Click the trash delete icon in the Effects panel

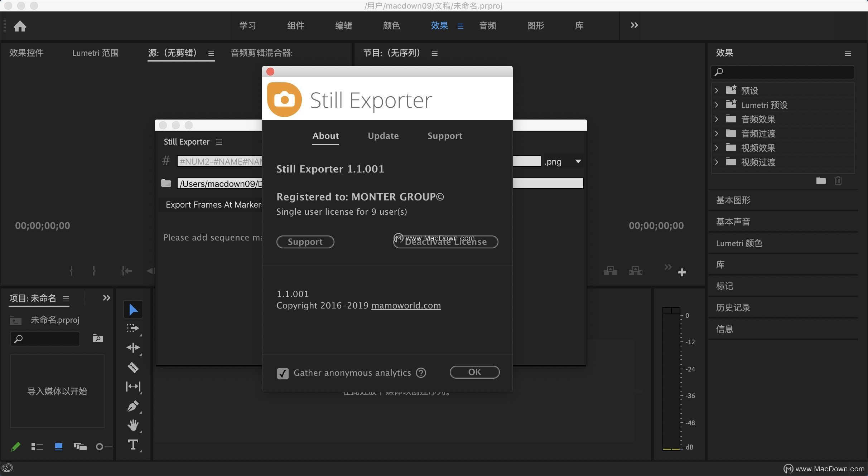(x=838, y=180)
